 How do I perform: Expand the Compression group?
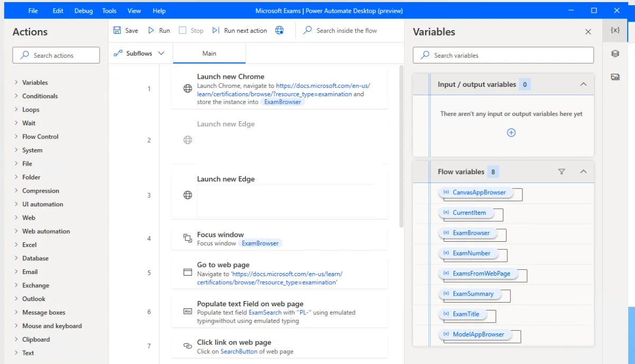16,191
